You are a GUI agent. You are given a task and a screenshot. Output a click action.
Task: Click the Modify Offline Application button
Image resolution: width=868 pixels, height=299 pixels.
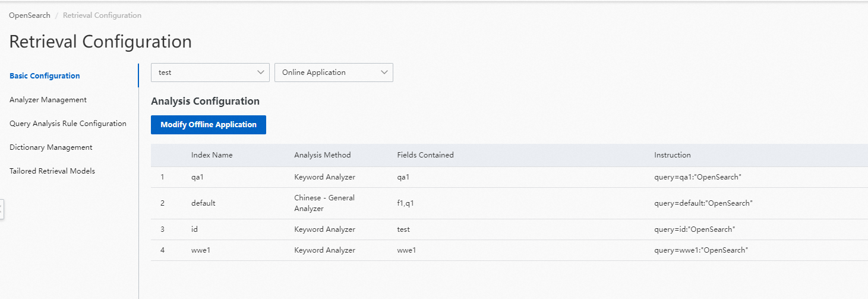(x=209, y=125)
